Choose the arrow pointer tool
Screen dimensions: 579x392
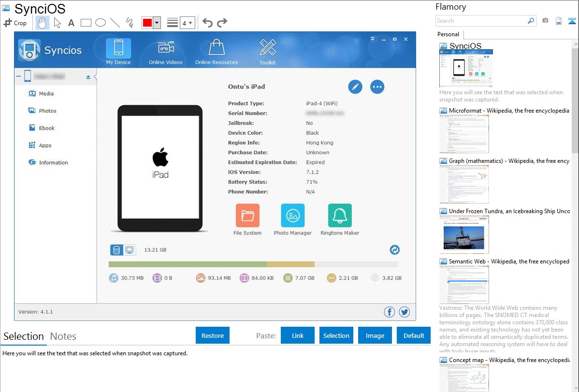tap(57, 23)
